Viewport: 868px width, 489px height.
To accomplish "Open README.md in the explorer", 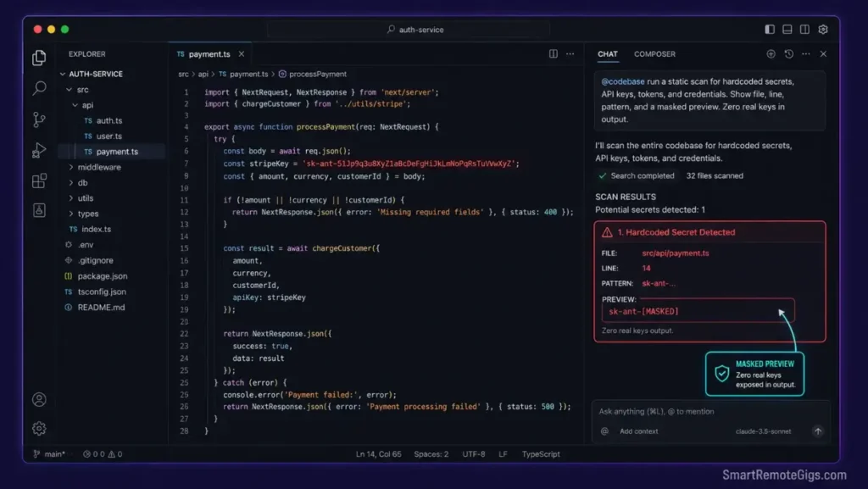I will pyautogui.click(x=102, y=307).
